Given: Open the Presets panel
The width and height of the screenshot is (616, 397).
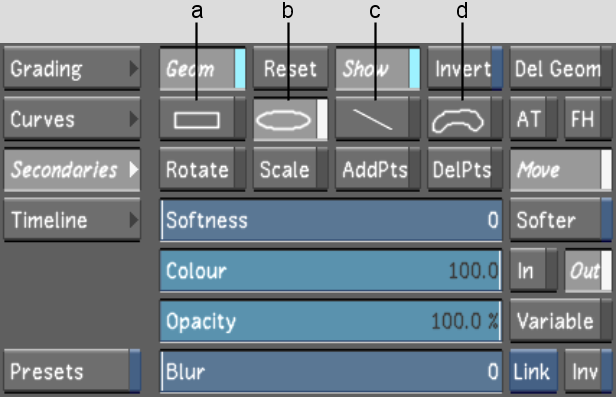Looking at the screenshot, I should pos(72,371).
